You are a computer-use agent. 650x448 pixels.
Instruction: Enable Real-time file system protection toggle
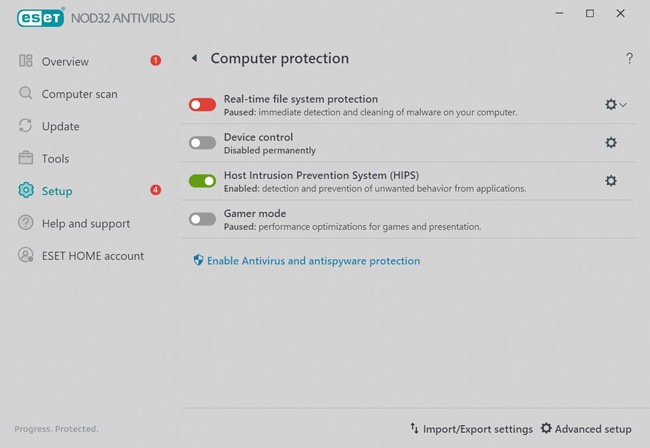(202, 105)
